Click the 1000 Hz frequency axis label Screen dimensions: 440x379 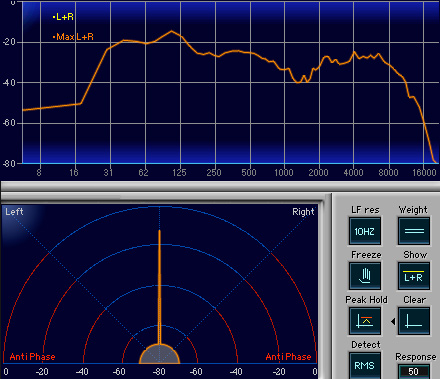click(284, 172)
